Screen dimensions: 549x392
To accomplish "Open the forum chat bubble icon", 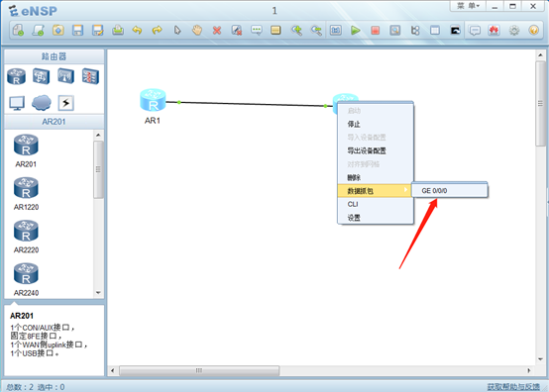I will tap(475, 31).
